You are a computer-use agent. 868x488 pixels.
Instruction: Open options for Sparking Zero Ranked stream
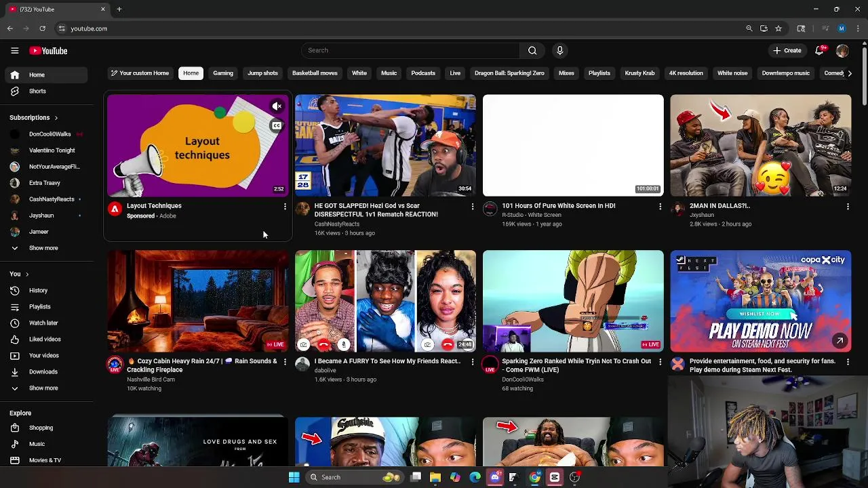pyautogui.click(x=660, y=362)
